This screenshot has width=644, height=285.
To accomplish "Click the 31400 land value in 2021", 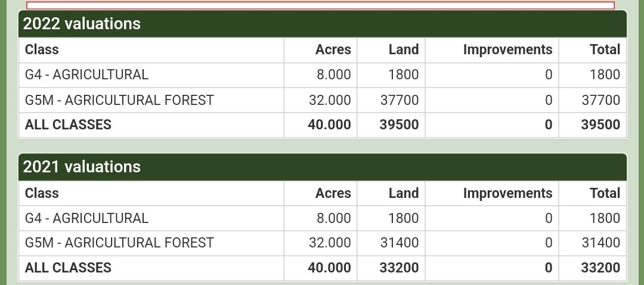I will [x=400, y=243].
